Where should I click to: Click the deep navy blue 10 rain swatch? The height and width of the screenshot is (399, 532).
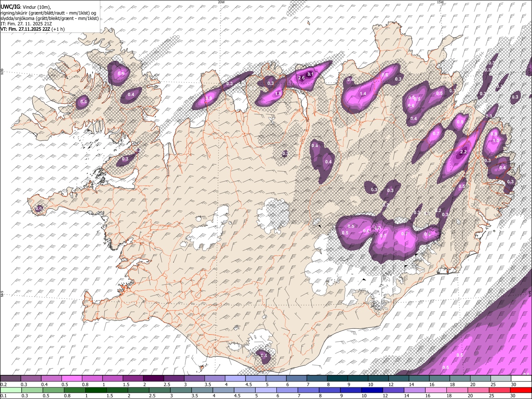[x=372, y=390]
